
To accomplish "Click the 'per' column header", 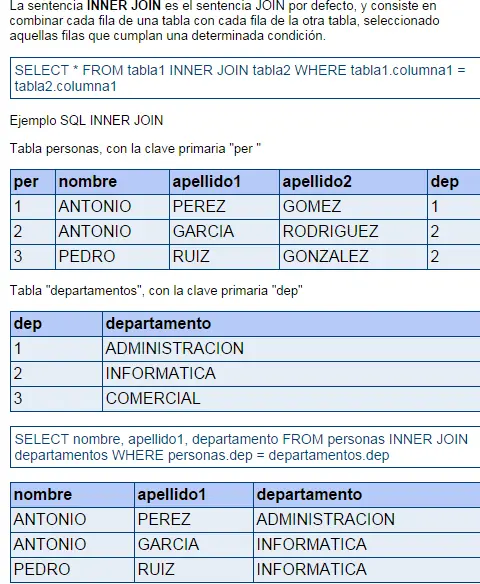I will pyautogui.click(x=33, y=182).
